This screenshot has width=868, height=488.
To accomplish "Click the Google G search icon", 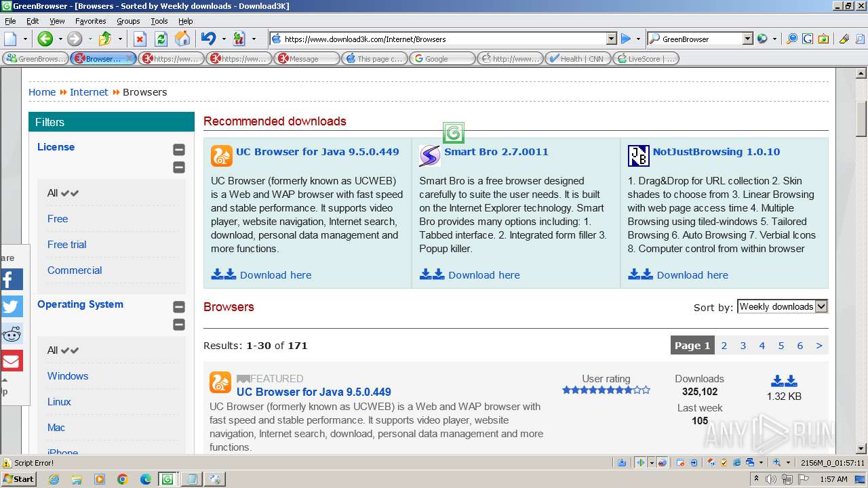I will (x=808, y=39).
